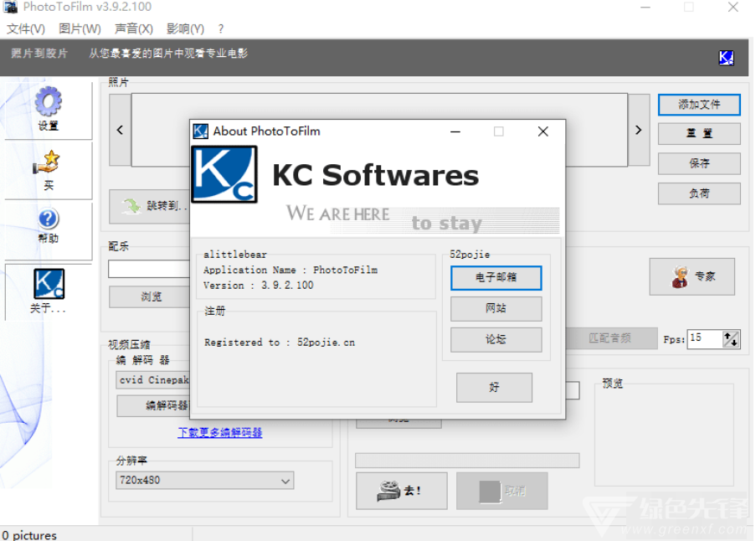Open the 专家 expert mode button
Screen dimensions: 756x541
692,276
